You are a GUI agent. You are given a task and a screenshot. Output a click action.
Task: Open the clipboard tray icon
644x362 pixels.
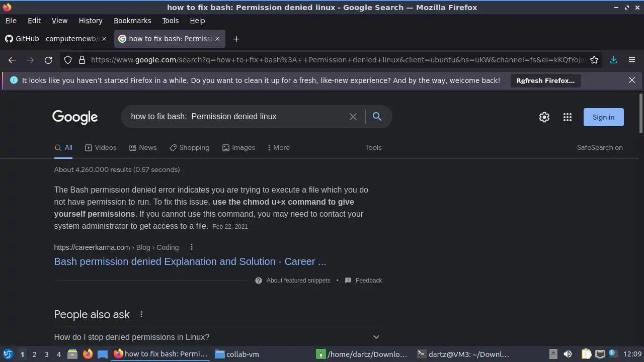586,354
